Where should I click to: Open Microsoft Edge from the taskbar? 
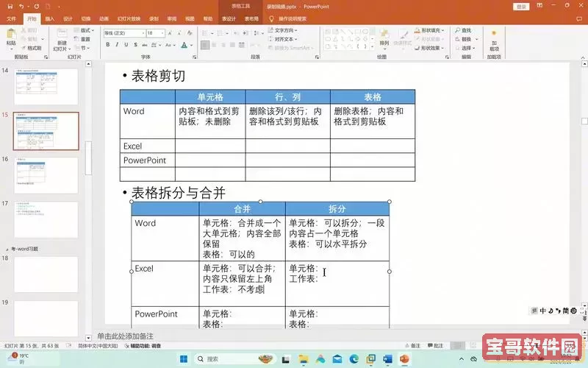click(354, 359)
